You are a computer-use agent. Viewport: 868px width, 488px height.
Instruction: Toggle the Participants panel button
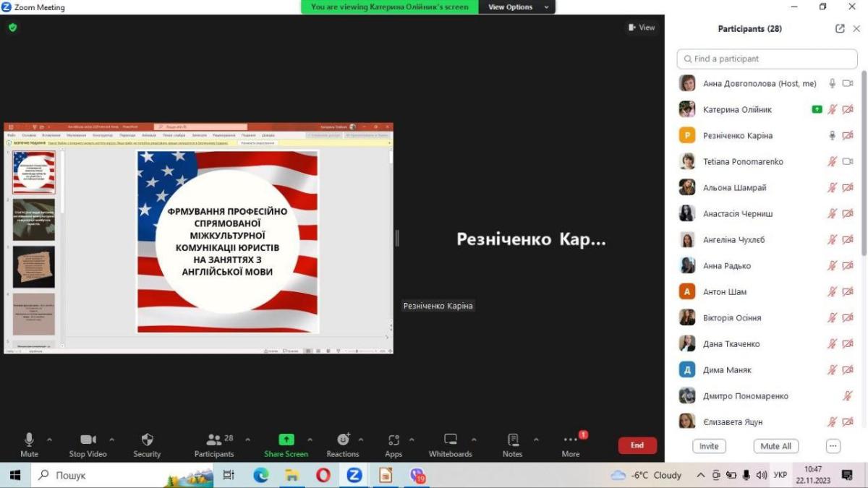pos(214,440)
